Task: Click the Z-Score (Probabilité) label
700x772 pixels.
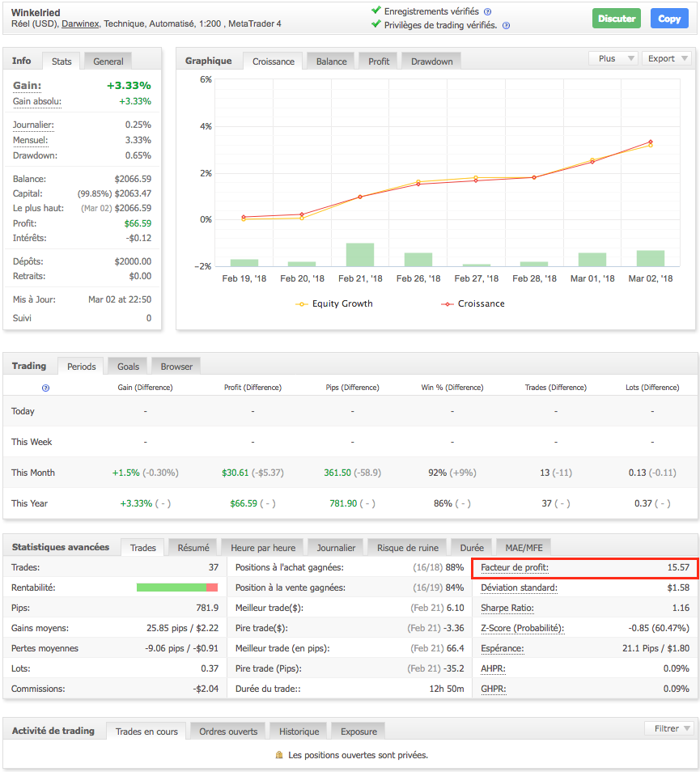Action: click(522, 628)
